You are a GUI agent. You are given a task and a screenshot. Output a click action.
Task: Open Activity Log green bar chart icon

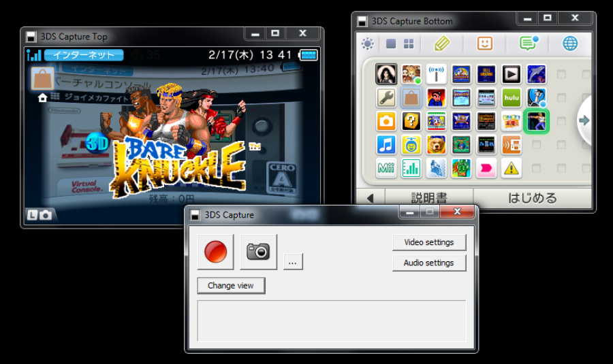click(411, 168)
